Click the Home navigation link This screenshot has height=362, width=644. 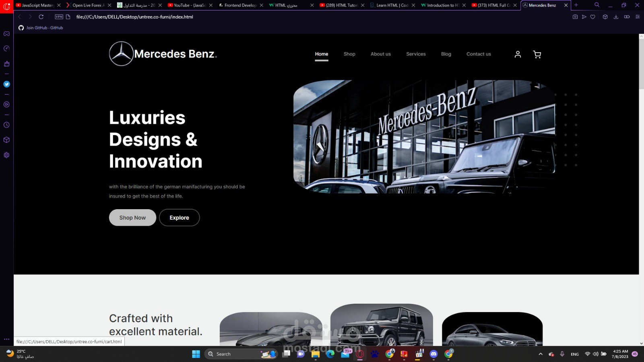(x=321, y=54)
